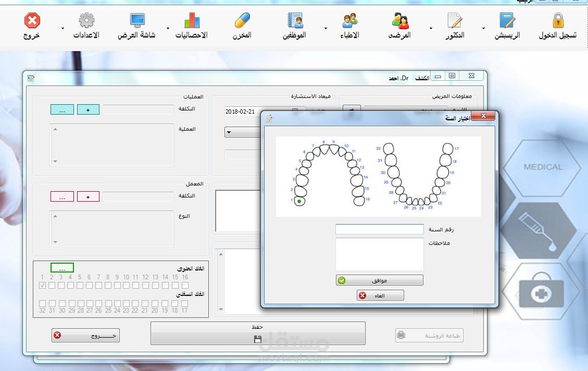Check lower jaw tooth 32 checkbox
The width and height of the screenshot is (588, 371).
42,303
